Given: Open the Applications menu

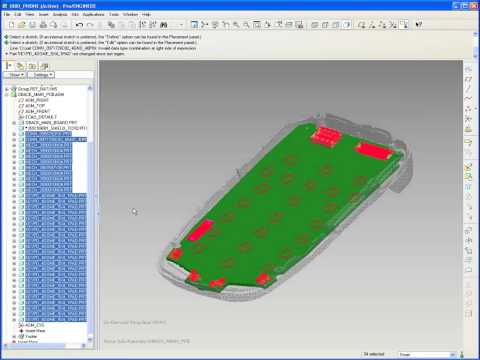Looking at the screenshot, I should tap(94, 15).
